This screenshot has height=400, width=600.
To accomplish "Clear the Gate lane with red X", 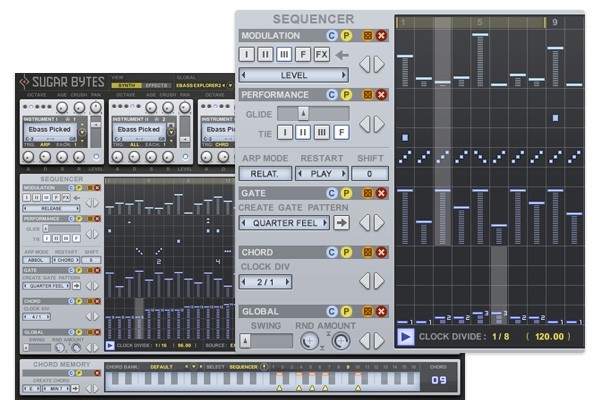I will pyautogui.click(x=381, y=193).
